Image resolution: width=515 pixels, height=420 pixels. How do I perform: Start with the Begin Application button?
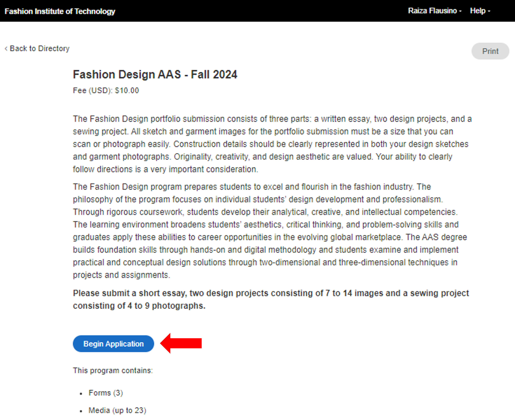click(x=113, y=344)
